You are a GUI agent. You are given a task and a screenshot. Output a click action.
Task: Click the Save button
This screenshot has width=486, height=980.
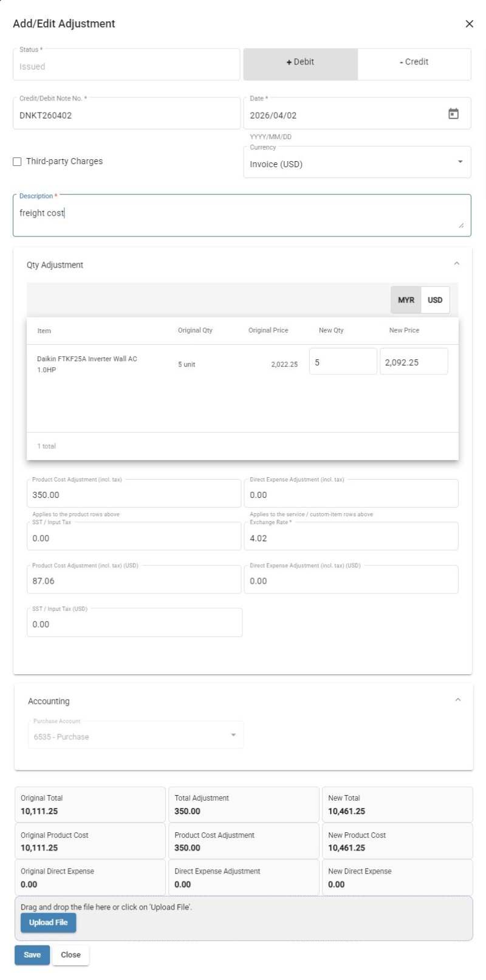click(x=32, y=954)
